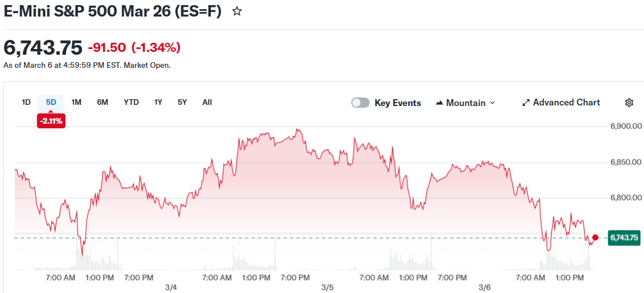This screenshot has height=293, width=644.
Task: Click the red current-price dot on chart
Action: (596, 238)
